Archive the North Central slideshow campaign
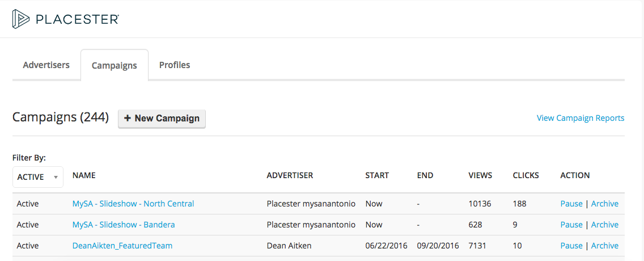Image resolution: width=644 pixels, height=261 pixels. [x=604, y=204]
